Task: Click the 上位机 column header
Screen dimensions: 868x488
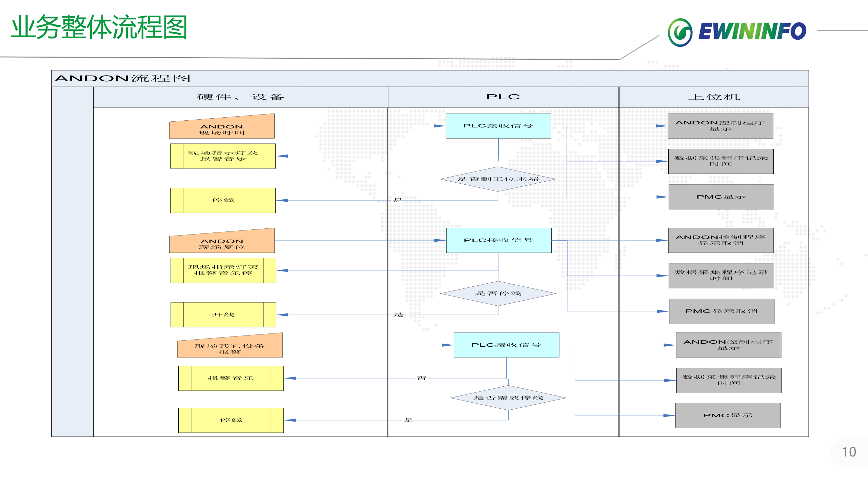Action: tap(714, 97)
